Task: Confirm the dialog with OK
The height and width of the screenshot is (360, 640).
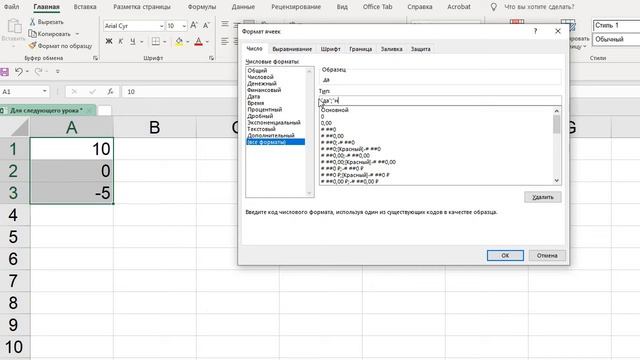Action: pos(505,256)
